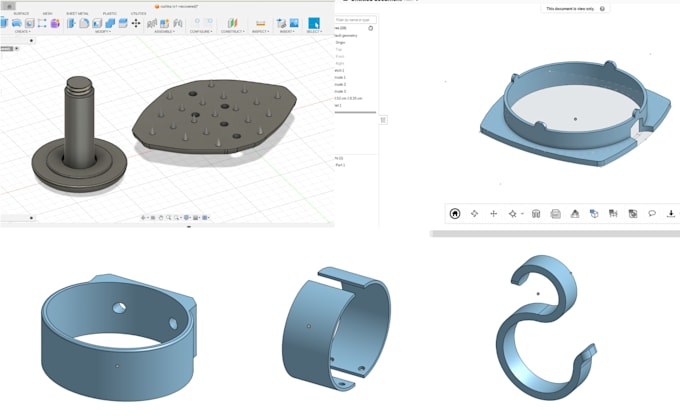Image resolution: width=680 pixels, height=420 pixels.
Task: Select the Origin item in feature list
Action: tap(340, 43)
